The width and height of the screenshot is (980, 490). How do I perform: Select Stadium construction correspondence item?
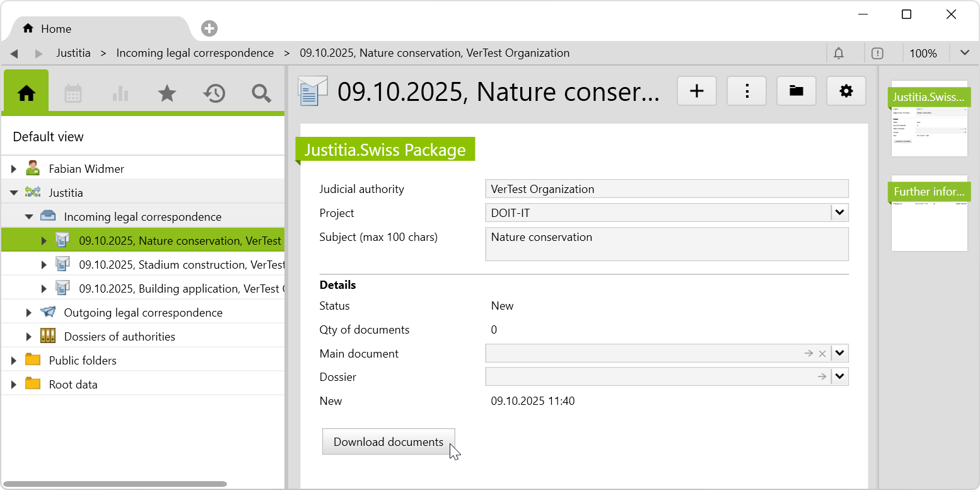[181, 265]
